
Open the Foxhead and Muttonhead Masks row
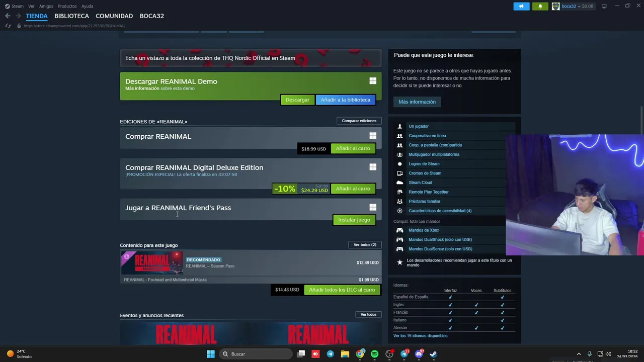coord(251,280)
